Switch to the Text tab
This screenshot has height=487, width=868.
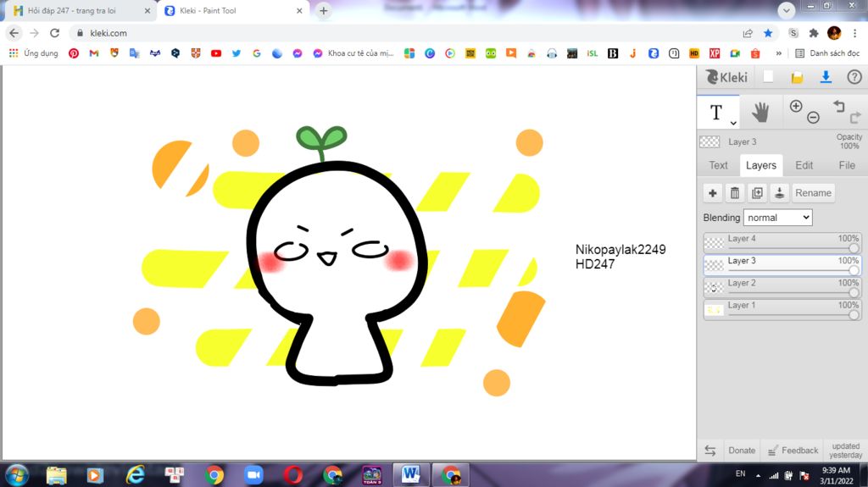[x=718, y=165]
